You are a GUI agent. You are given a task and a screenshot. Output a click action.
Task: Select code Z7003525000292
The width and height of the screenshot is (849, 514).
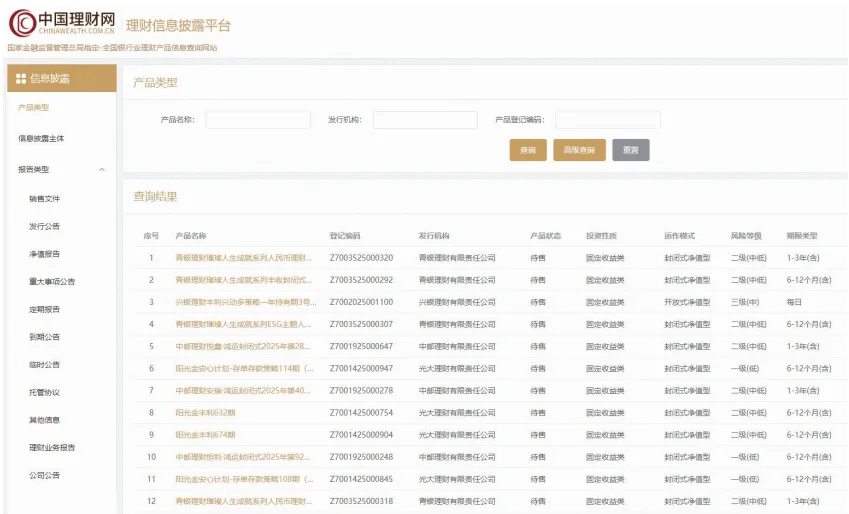(x=361, y=280)
